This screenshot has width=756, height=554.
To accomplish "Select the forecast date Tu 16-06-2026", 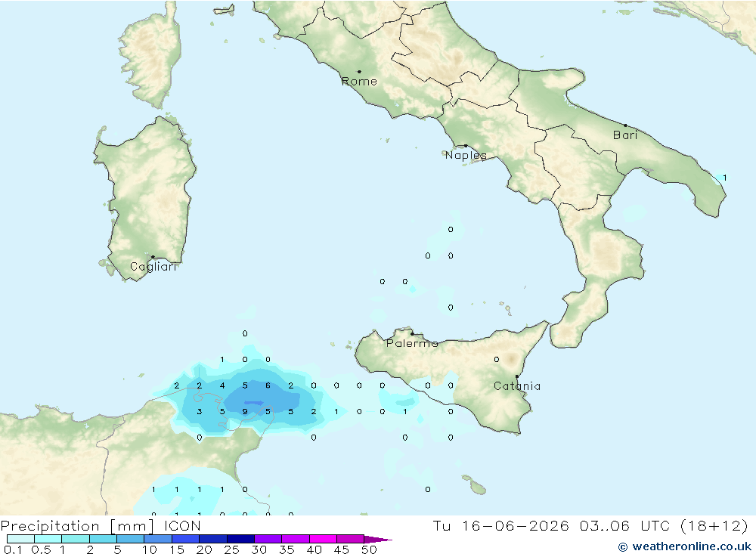I will point(500,525).
